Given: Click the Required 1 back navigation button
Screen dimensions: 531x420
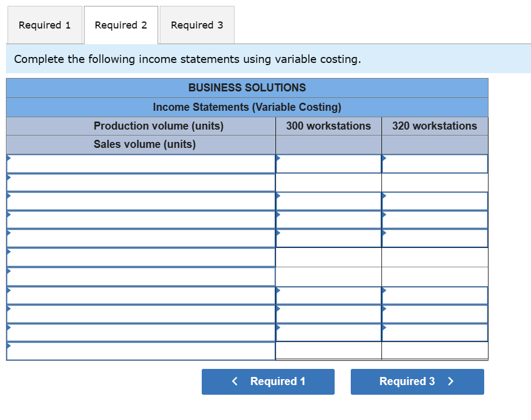Looking at the screenshot, I should click(x=267, y=381).
